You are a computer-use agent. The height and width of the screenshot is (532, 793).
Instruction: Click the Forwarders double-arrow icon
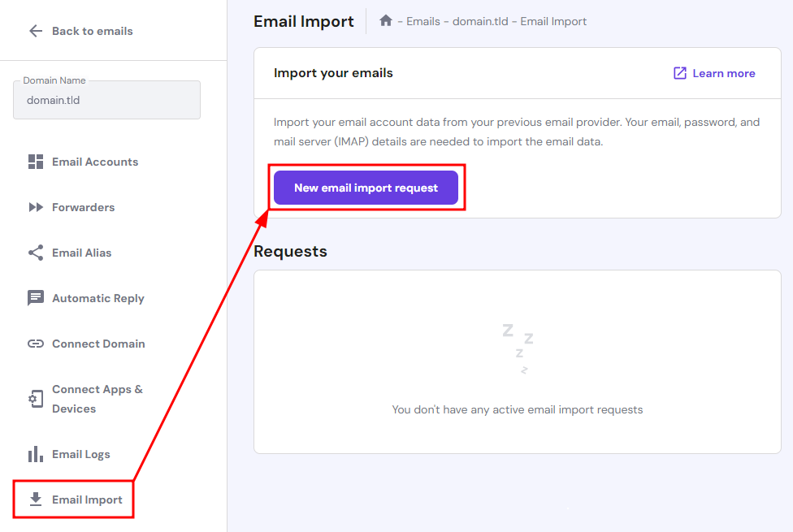(x=36, y=207)
